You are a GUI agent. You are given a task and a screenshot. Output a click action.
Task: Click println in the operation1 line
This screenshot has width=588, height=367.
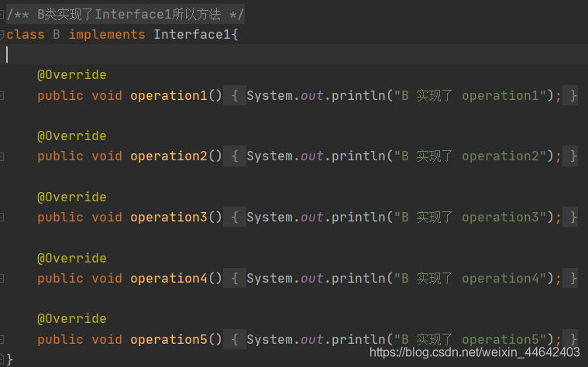(x=359, y=95)
